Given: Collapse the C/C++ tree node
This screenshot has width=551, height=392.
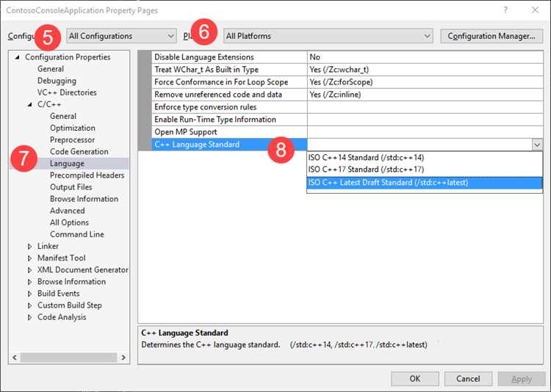Looking at the screenshot, I should pos(30,104).
